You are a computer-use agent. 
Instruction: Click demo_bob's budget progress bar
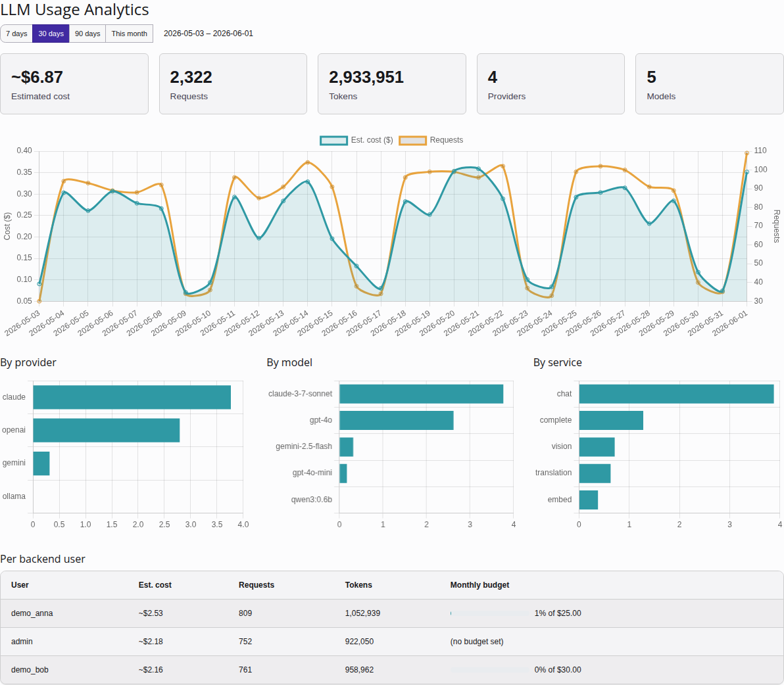coord(489,669)
